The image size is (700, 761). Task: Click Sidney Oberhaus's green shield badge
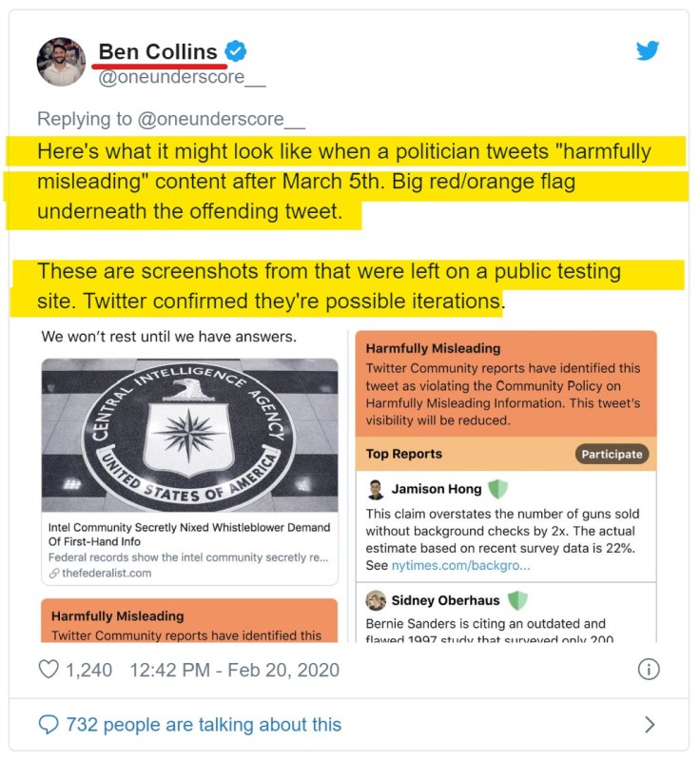pos(516,600)
